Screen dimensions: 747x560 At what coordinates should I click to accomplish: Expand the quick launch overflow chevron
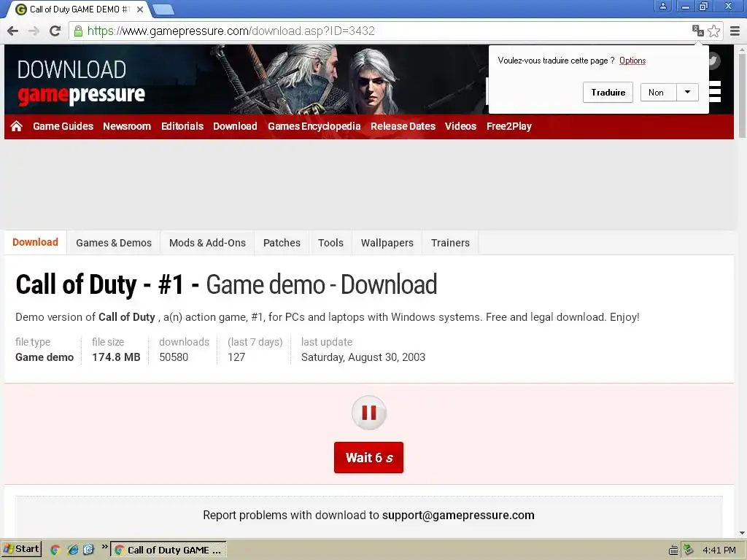coord(104,547)
